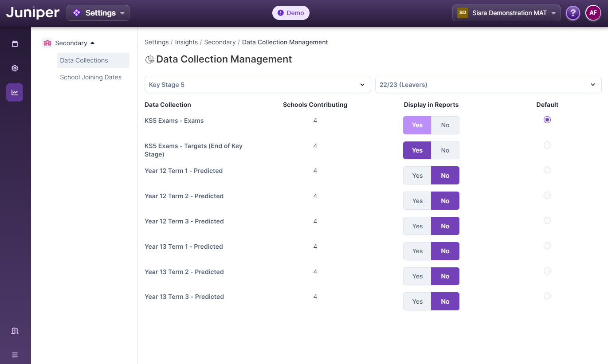Viewport: 608px width, 364px height.
Task: Set Year 12 Term 1 Predicted display to Yes
Action: (x=417, y=176)
